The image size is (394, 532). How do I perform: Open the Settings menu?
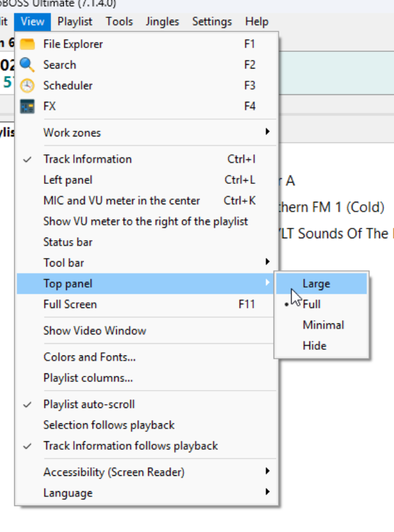pyautogui.click(x=212, y=22)
